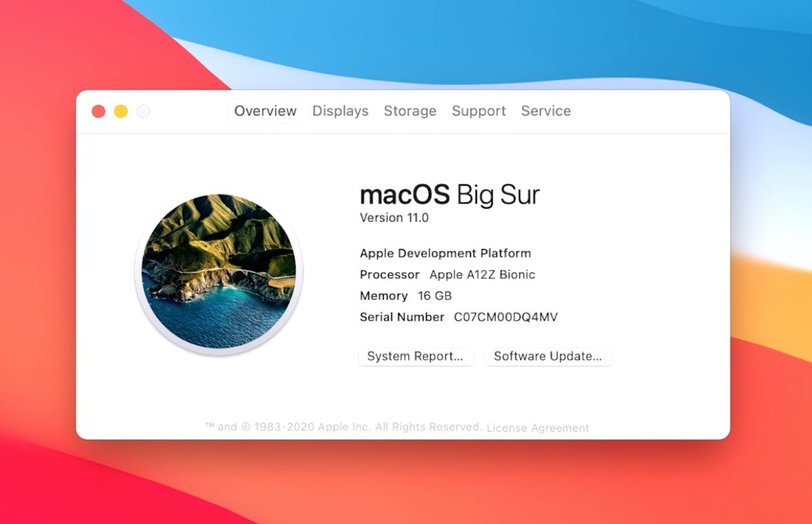
Task: Minimize the window with the yellow button
Action: click(x=121, y=112)
